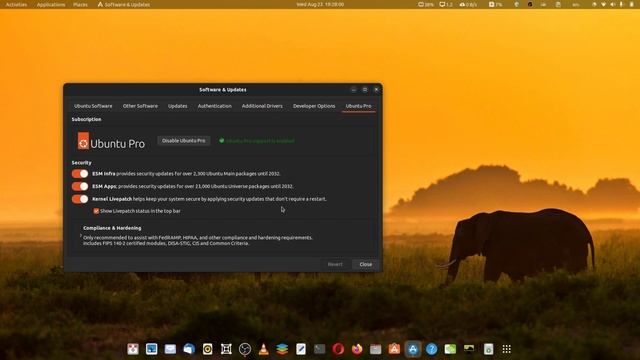Viewport: 640px width, 360px height.
Task: Click the Subscription section heading
Action: (x=86, y=119)
